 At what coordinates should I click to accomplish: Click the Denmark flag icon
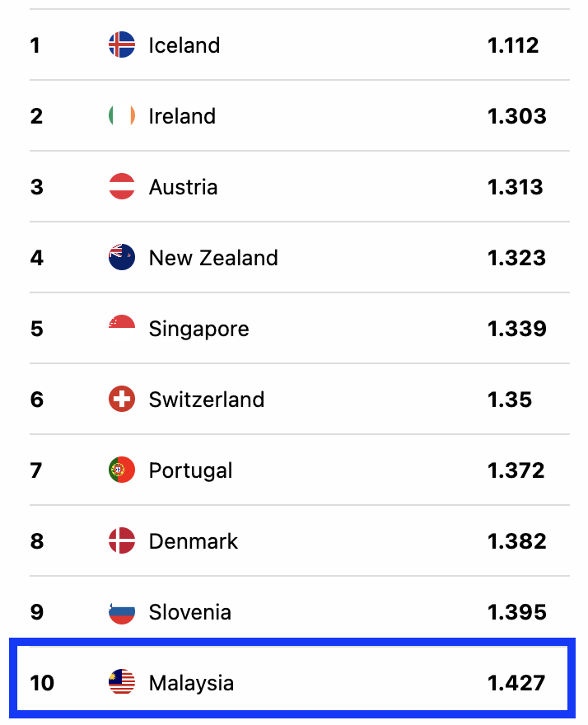click(x=122, y=541)
